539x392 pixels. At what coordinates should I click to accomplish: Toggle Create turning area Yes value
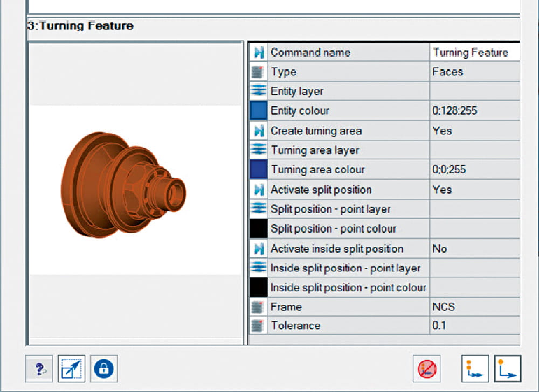(x=475, y=131)
